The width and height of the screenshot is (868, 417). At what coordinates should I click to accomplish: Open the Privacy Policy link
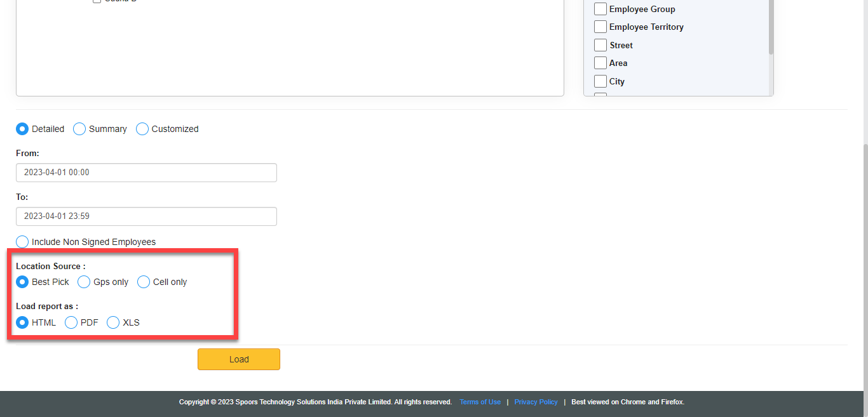click(536, 402)
